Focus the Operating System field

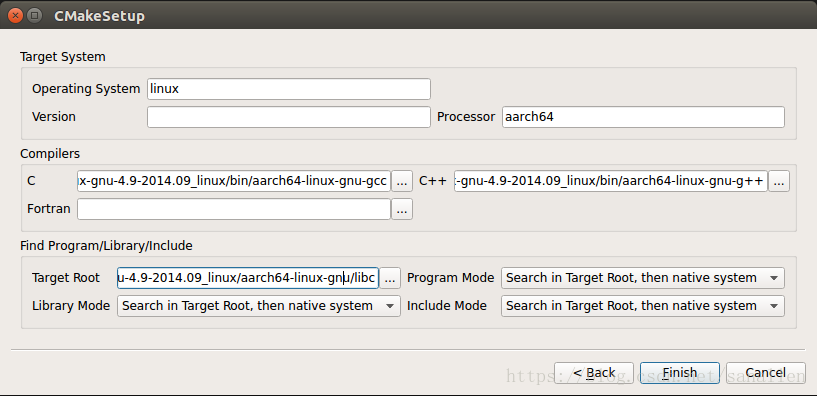tap(289, 89)
